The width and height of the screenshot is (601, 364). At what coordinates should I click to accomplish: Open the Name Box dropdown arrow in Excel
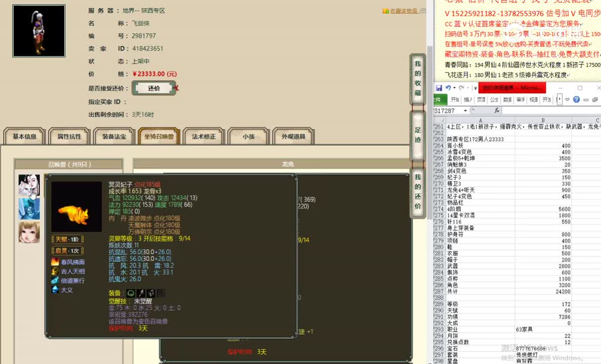click(465, 110)
